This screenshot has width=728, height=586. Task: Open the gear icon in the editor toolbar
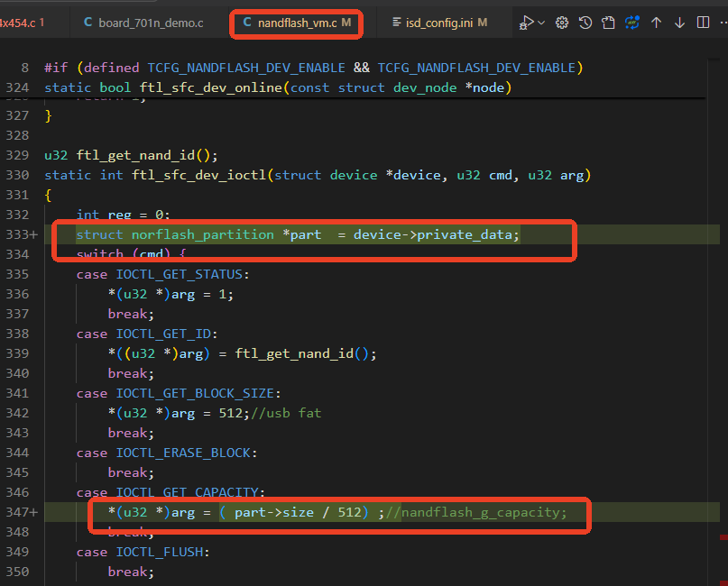click(562, 23)
